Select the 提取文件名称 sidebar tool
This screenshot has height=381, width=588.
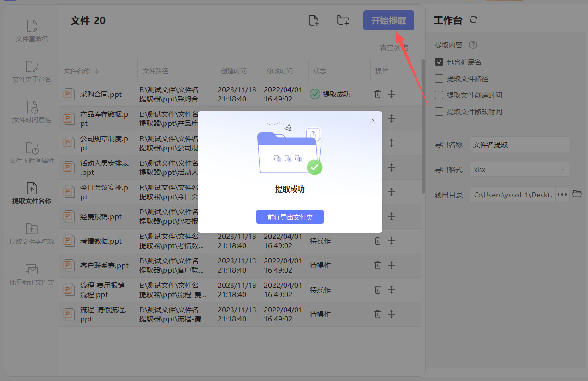coord(32,193)
